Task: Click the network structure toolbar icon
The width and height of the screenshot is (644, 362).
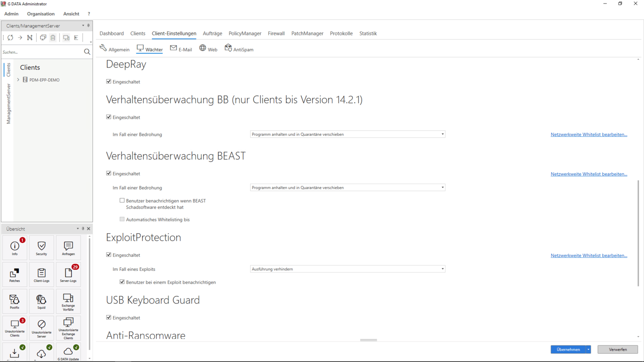Action: click(x=30, y=38)
